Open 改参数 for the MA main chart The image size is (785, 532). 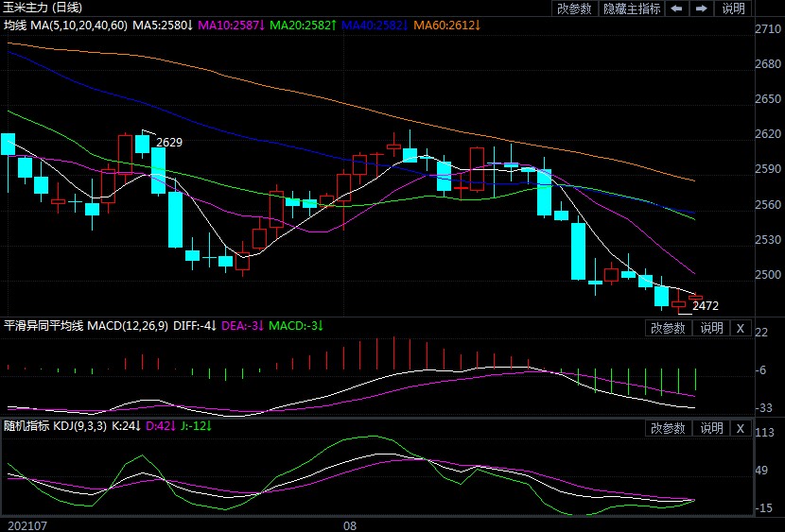click(574, 9)
